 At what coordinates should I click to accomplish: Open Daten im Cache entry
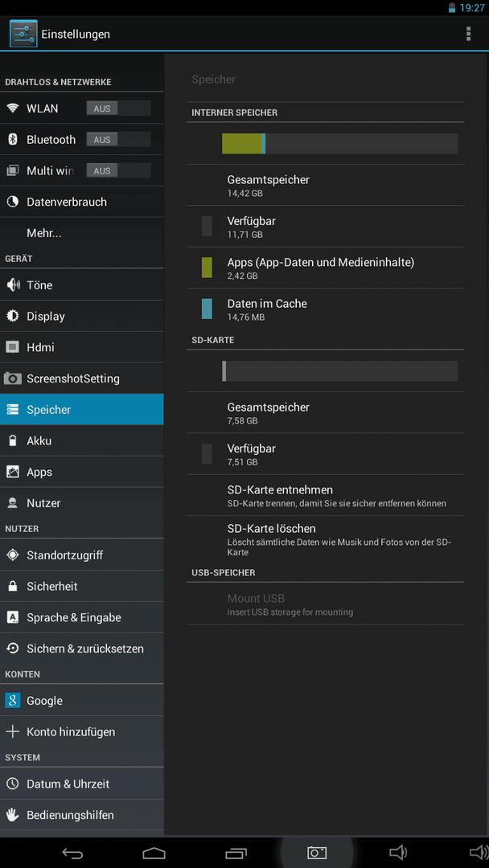click(325, 309)
